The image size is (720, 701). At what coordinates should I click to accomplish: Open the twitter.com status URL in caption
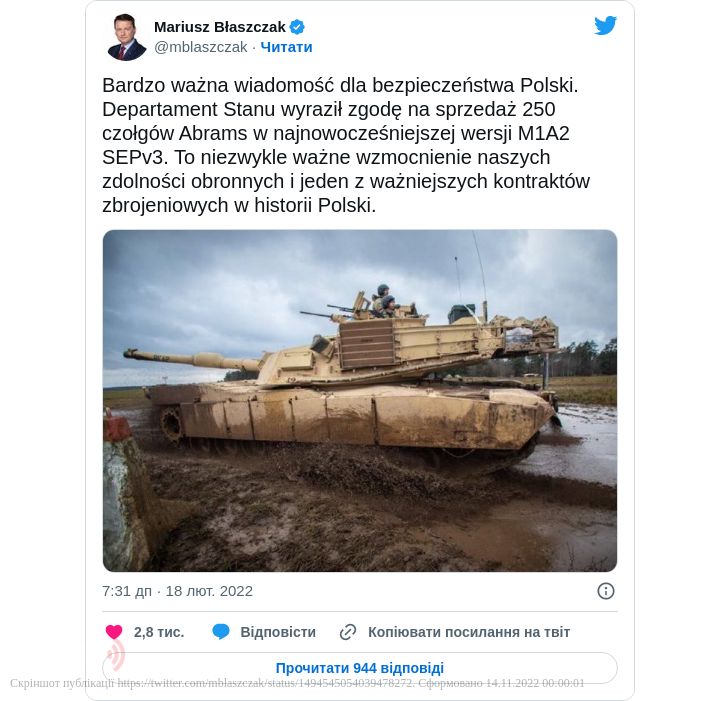pos(264,683)
